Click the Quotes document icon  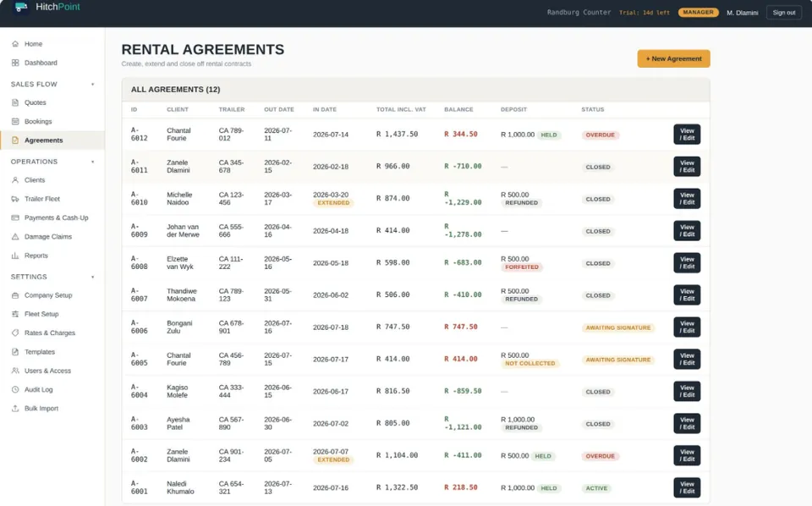pyautogui.click(x=15, y=102)
